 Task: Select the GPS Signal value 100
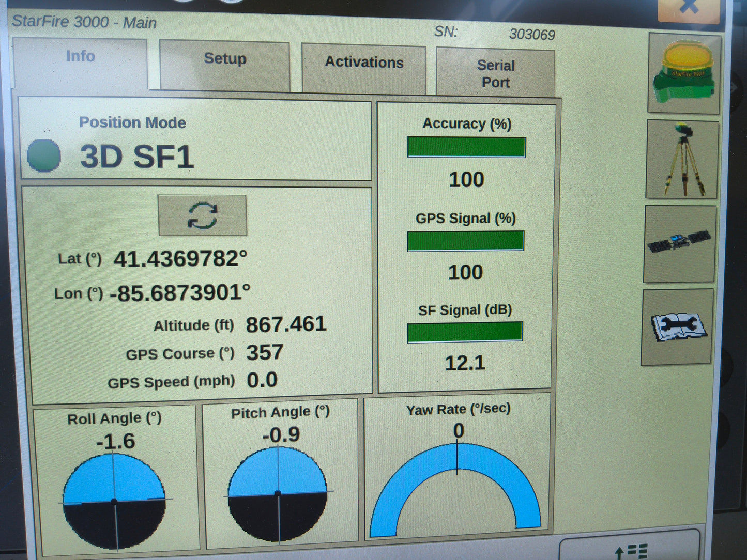point(465,272)
